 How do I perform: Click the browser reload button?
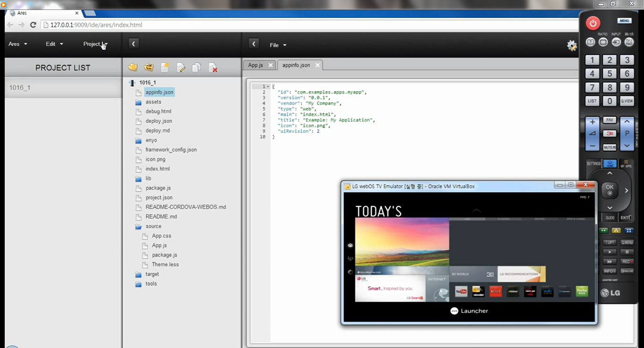coord(33,25)
